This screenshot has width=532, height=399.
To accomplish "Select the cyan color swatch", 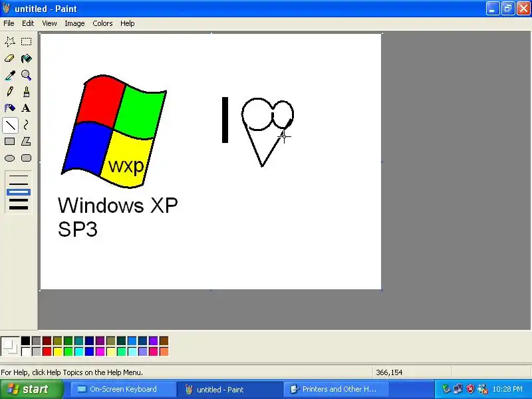I will click(x=78, y=352).
